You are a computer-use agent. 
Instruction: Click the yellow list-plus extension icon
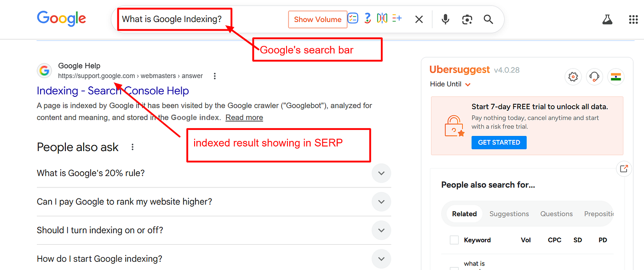[397, 18]
